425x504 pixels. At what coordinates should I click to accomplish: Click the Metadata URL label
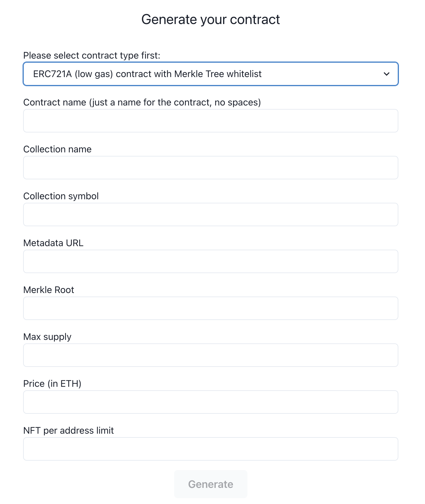(x=53, y=243)
